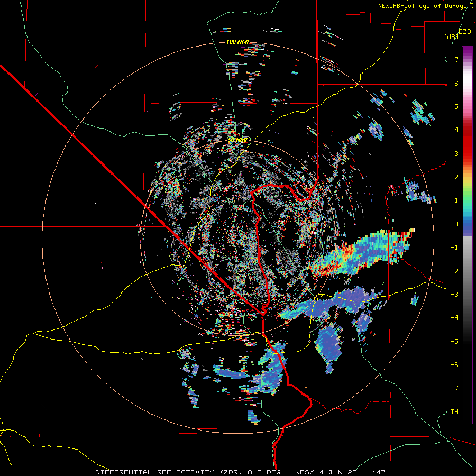The width and height of the screenshot is (476, 476).
Task: Click the "2" value on color scale
Action: tap(456, 177)
